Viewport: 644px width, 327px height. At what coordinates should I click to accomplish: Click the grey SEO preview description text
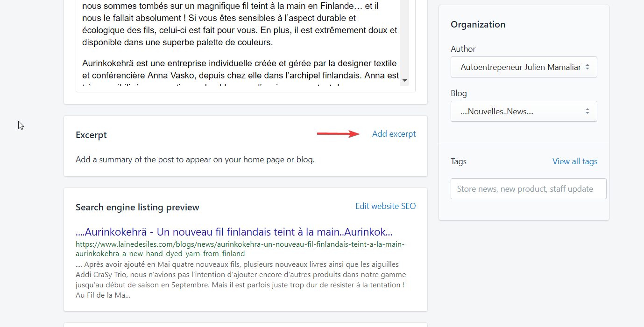pos(241,279)
